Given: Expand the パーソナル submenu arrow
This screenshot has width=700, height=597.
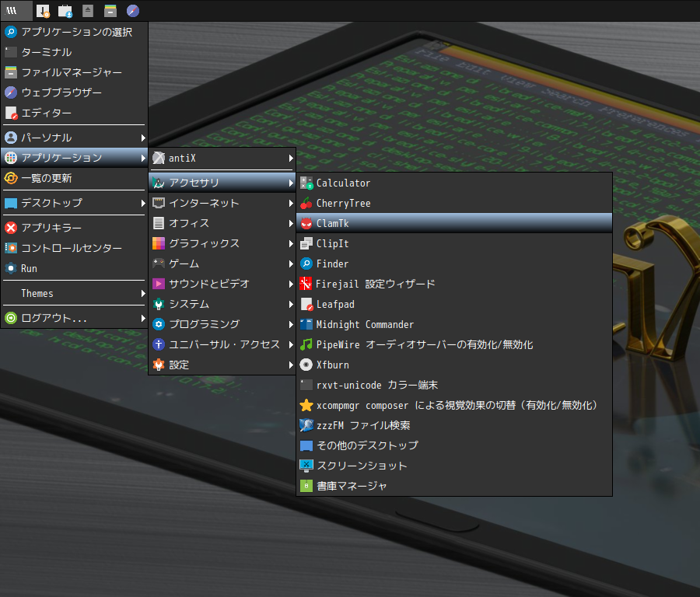Looking at the screenshot, I should (x=143, y=138).
